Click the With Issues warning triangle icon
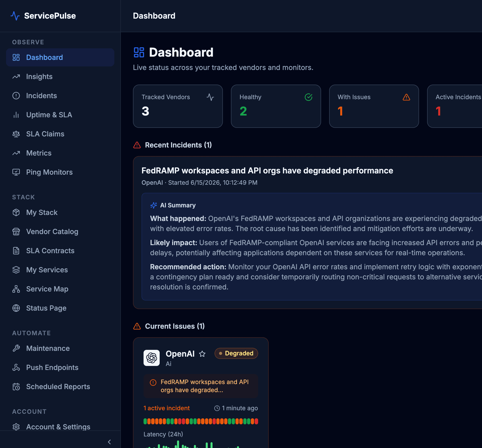 tap(406, 97)
